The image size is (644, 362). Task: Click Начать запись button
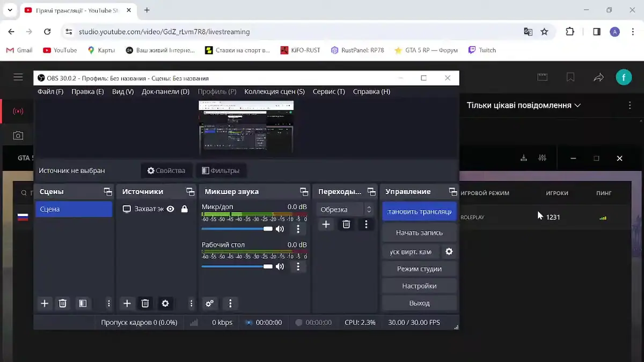coord(419,233)
